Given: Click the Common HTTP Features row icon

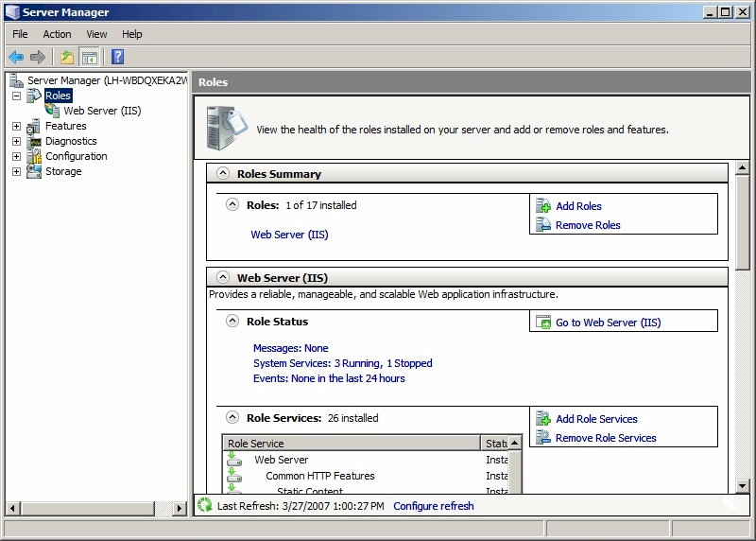Looking at the screenshot, I should pyautogui.click(x=234, y=475).
